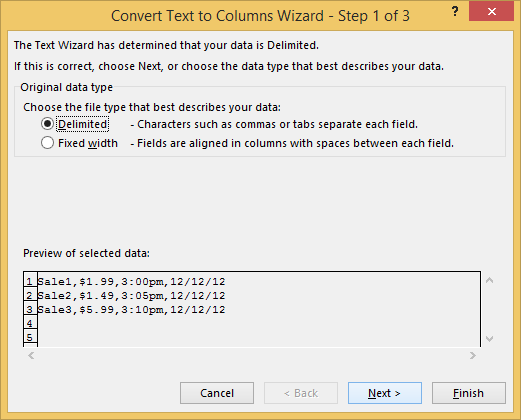Click row number 4 in preview
The image size is (521, 420).
click(x=30, y=323)
